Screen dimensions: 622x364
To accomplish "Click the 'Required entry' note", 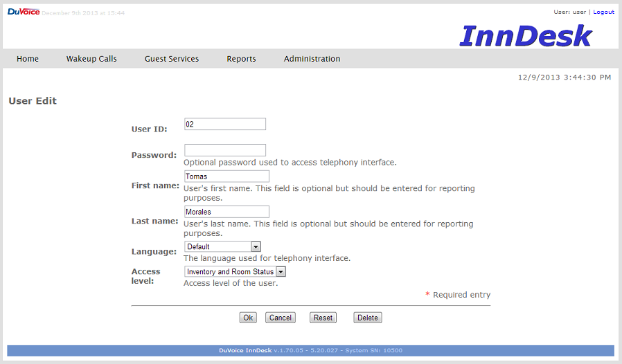I will [x=461, y=295].
